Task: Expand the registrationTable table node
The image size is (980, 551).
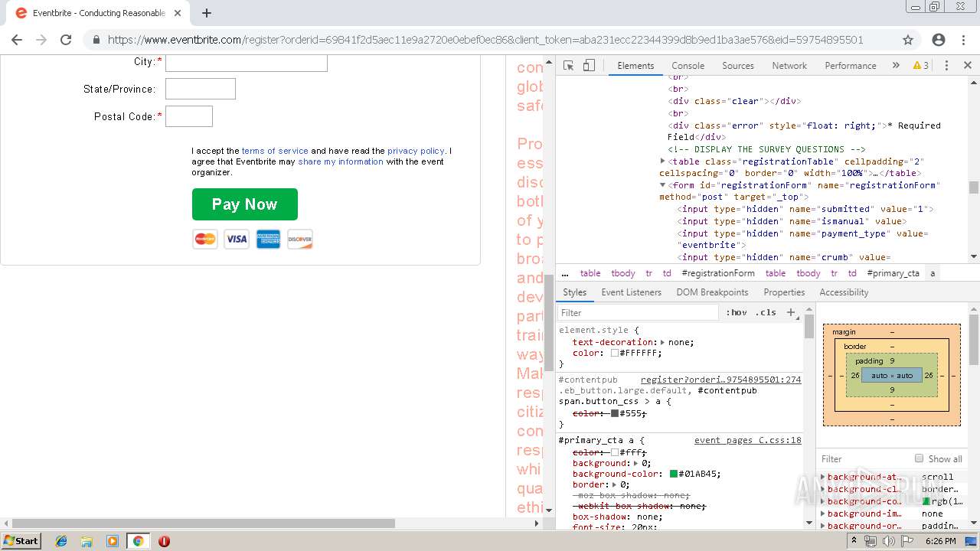Action: pos(663,161)
